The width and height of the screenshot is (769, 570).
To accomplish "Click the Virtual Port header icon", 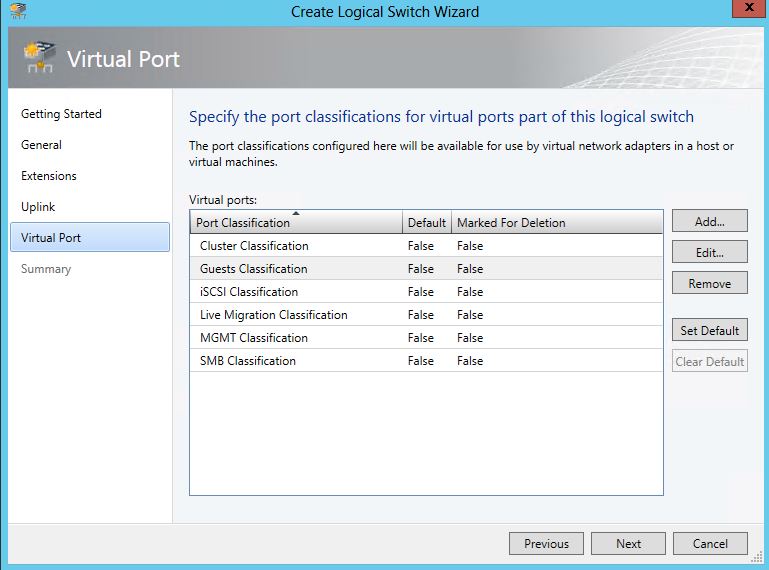I will (x=38, y=59).
